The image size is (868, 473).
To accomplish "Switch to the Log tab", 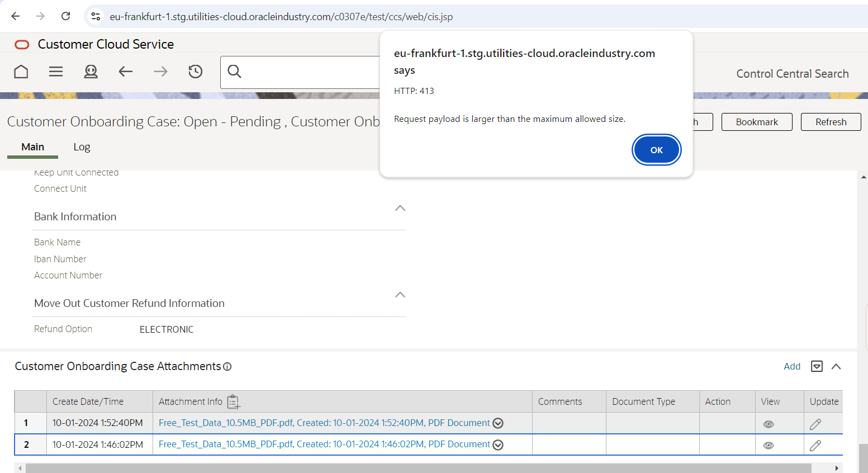I will click(82, 147).
